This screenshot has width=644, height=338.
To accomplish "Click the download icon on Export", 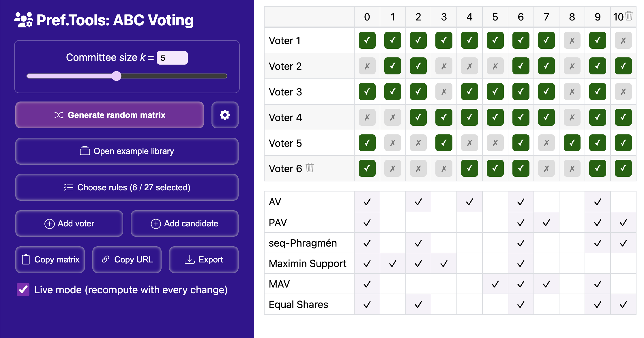I will click(189, 260).
